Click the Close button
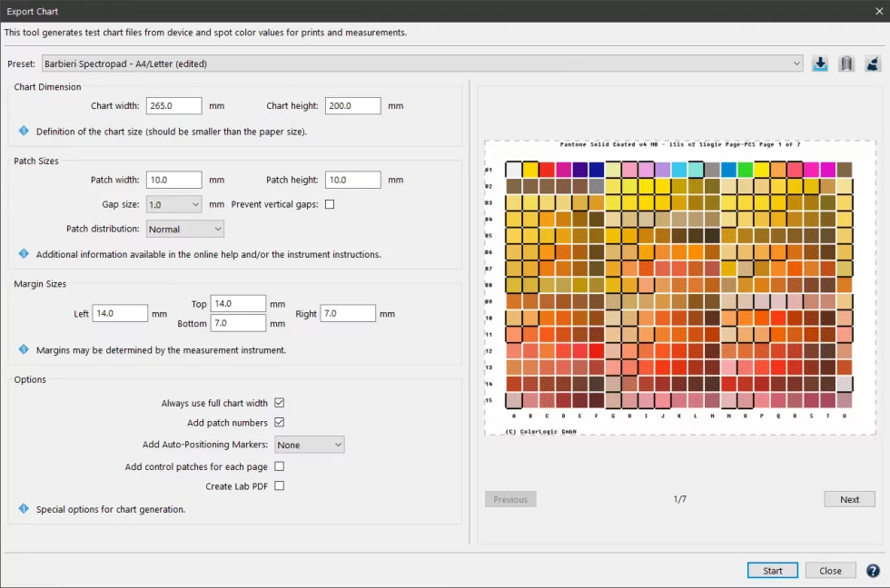890x588 pixels. [x=830, y=571]
